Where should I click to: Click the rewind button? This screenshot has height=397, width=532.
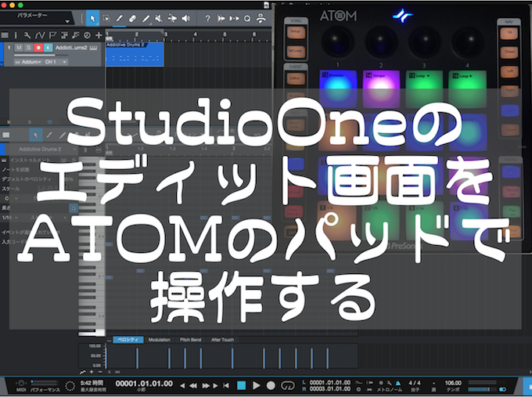tap(193, 386)
